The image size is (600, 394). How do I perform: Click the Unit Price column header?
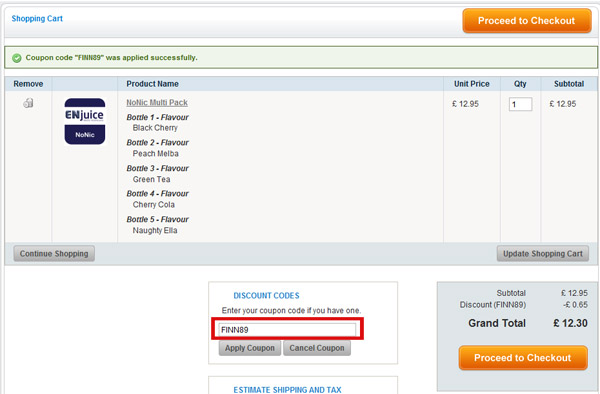(x=471, y=84)
